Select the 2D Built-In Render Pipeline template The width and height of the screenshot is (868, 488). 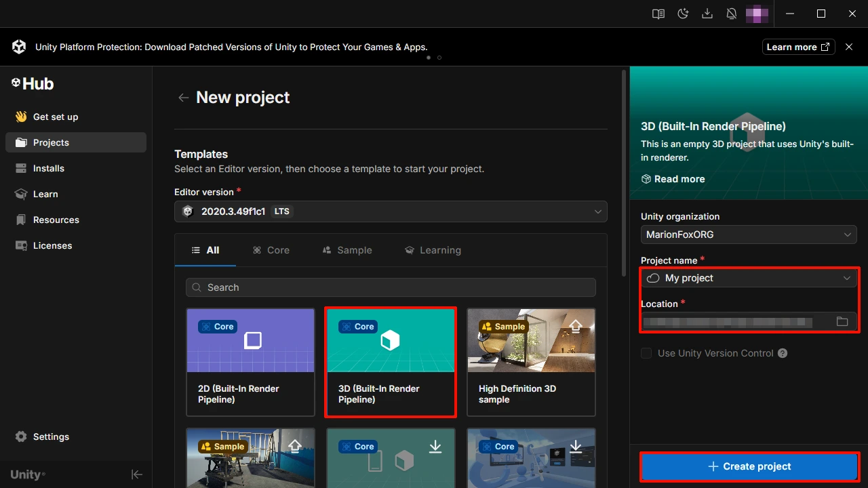(x=250, y=362)
